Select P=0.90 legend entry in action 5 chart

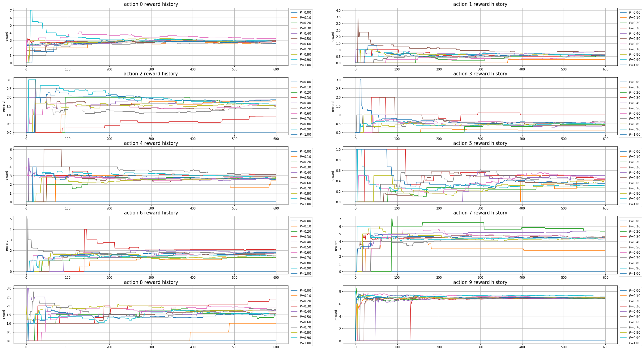(x=634, y=199)
